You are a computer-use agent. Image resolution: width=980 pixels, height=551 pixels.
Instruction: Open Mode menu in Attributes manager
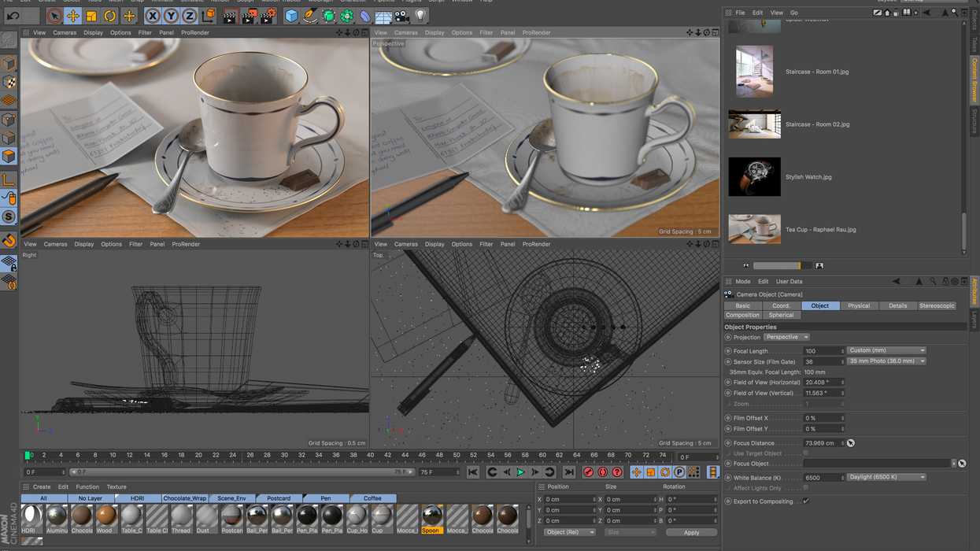point(742,281)
